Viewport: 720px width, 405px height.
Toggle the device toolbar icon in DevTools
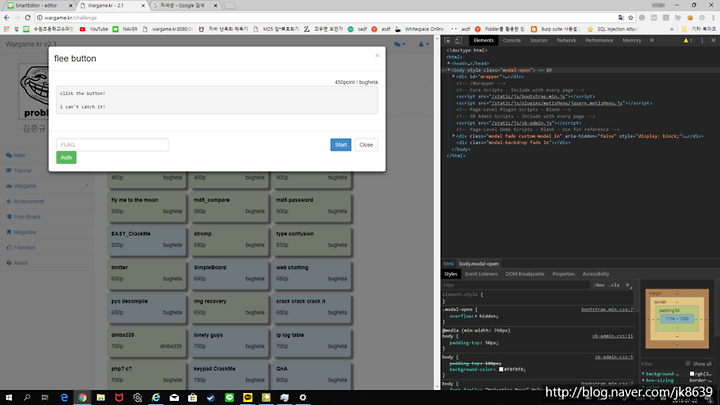458,40
